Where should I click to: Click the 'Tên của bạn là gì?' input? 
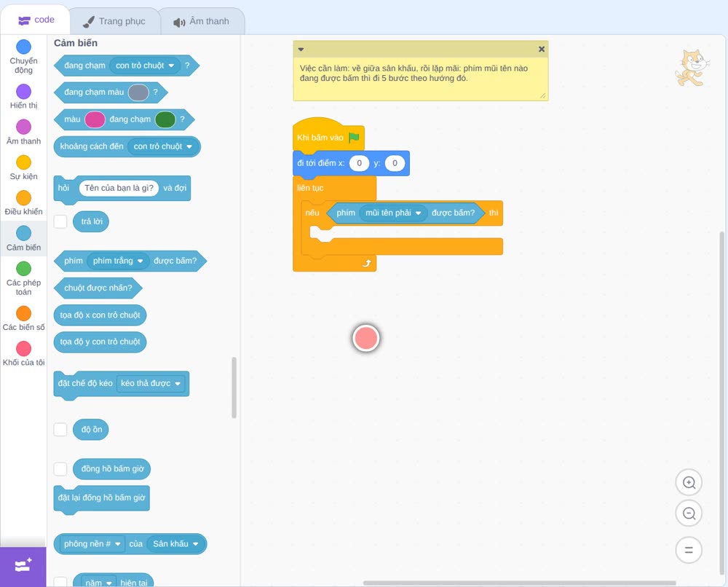tap(119, 188)
